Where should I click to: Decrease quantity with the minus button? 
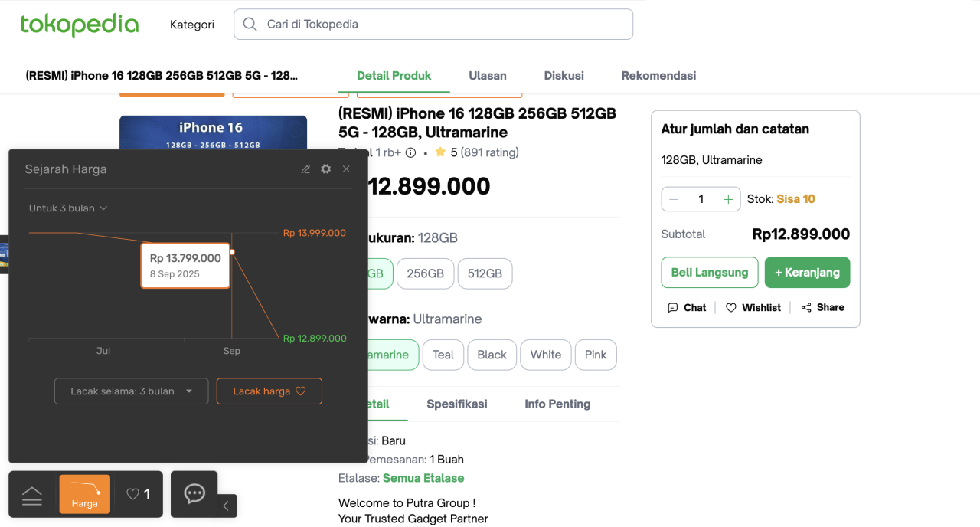click(x=674, y=199)
